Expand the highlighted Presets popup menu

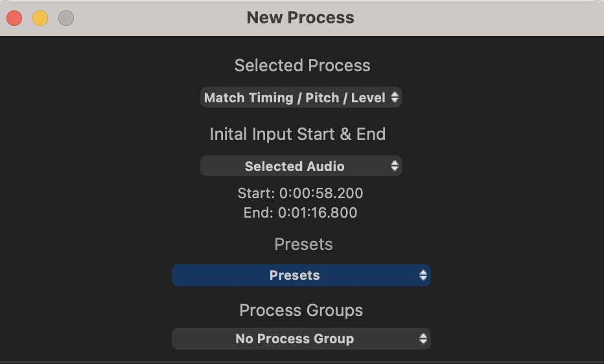[295, 275]
